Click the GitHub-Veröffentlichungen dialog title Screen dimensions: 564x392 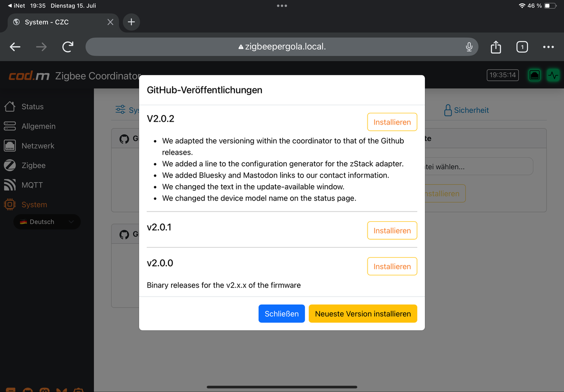click(x=205, y=90)
